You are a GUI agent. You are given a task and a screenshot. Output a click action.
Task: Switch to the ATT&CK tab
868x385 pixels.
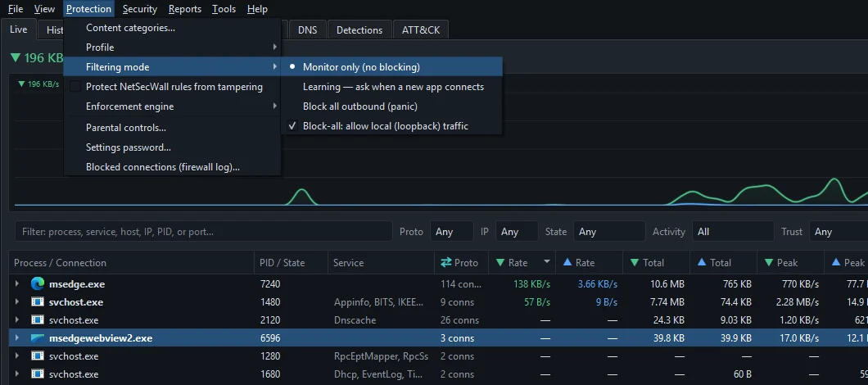421,30
